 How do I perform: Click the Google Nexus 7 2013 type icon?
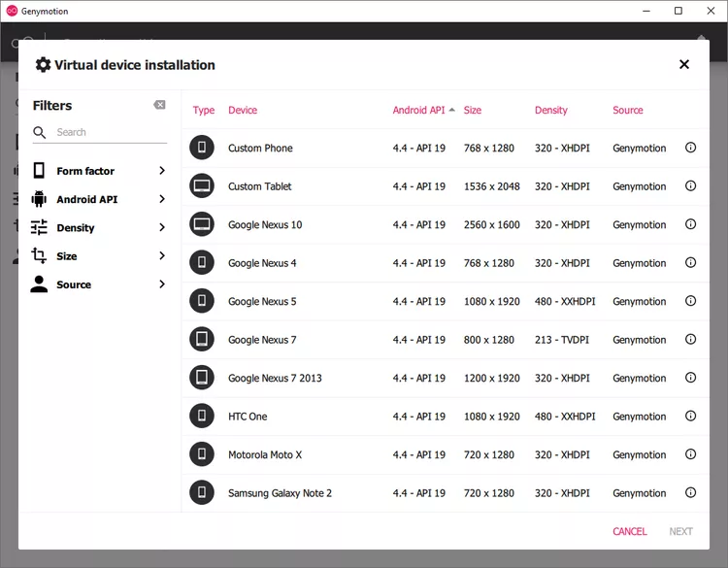(202, 378)
